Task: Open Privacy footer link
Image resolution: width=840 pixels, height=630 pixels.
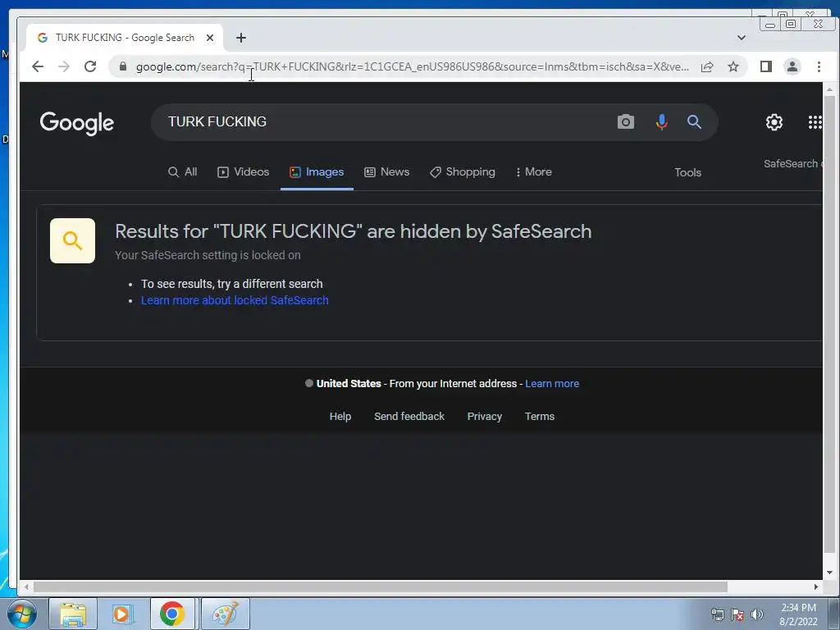Action: click(x=484, y=416)
